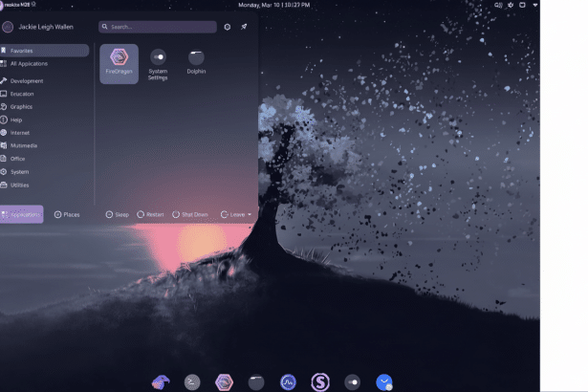Viewport: 588px width, 392px height.
Task: Open the System category
Action: click(x=44, y=172)
